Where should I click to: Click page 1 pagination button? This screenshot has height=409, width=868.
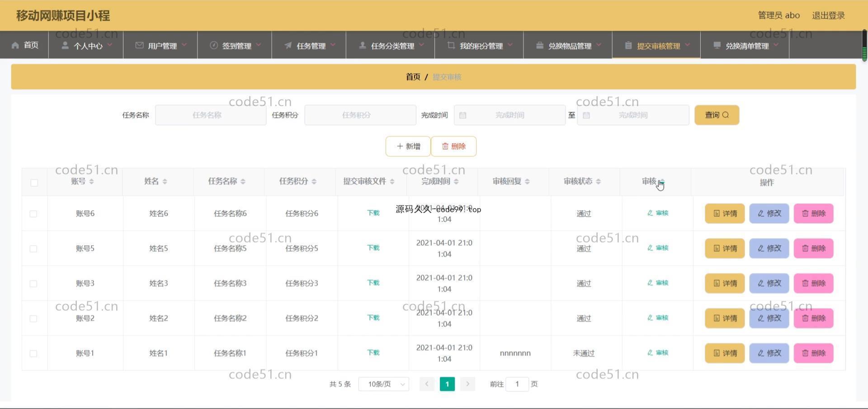(x=447, y=384)
